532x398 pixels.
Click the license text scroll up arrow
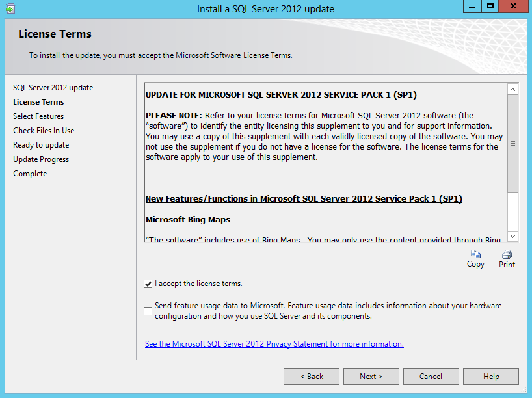(512, 89)
